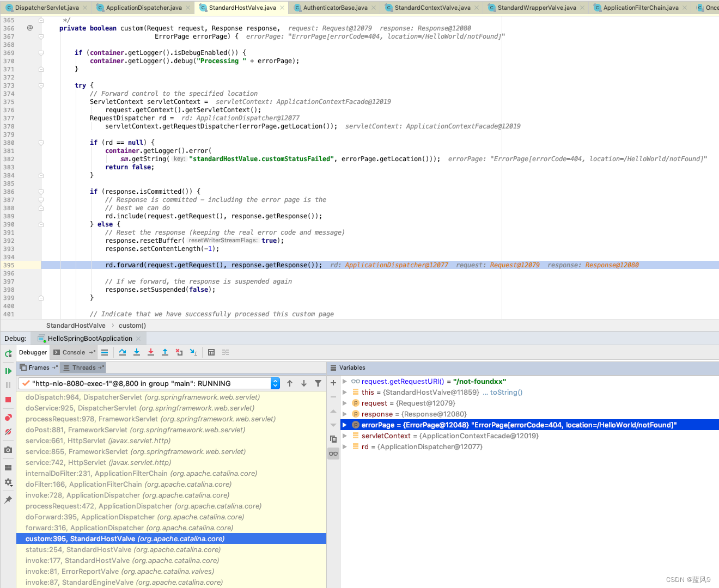This screenshot has width=719, height=588.
Task: Force Step Into with the red arrow
Action: [x=151, y=352]
